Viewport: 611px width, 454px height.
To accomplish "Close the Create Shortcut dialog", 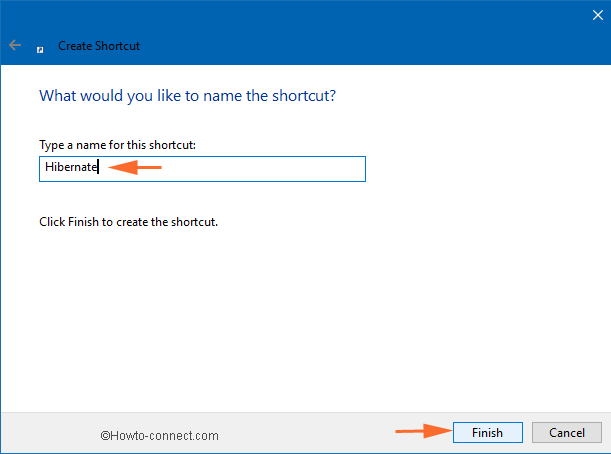I will click(597, 15).
